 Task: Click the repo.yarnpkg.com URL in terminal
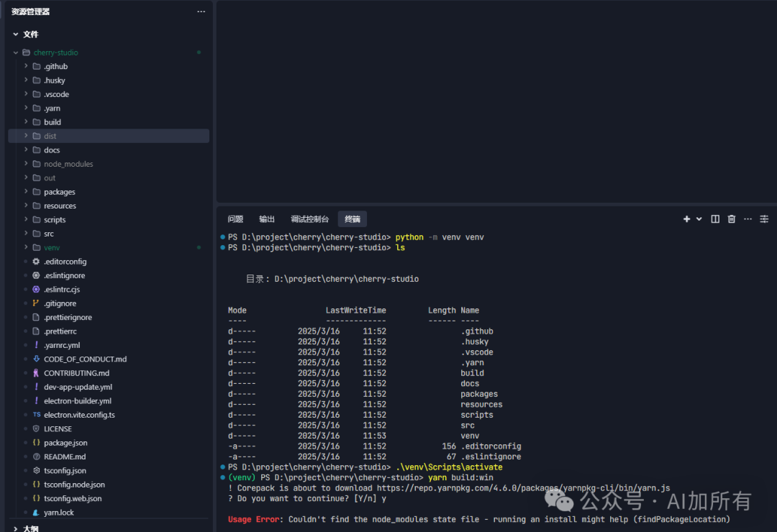click(x=523, y=488)
